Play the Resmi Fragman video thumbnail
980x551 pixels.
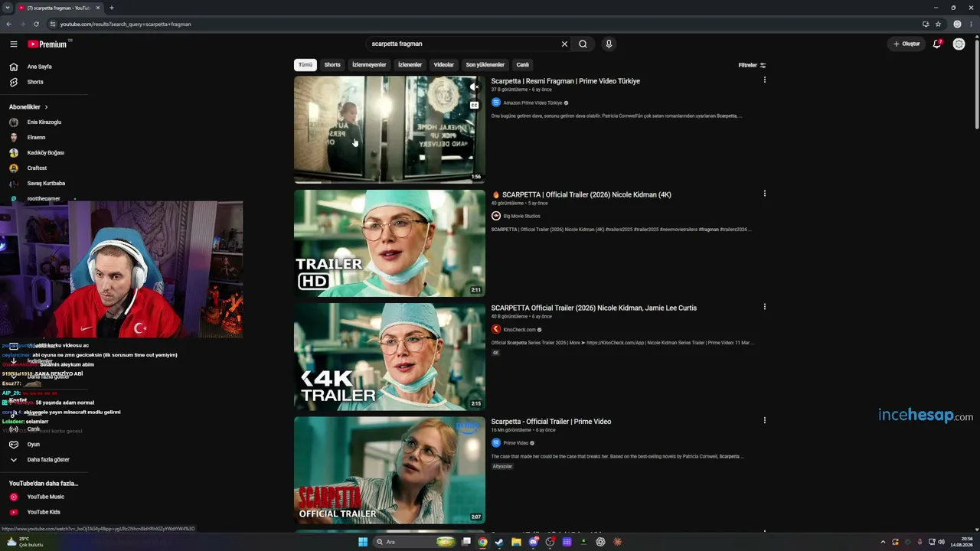tap(390, 129)
